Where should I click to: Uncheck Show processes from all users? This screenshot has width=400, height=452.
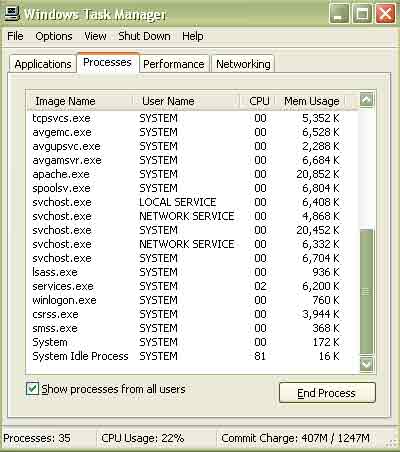pyautogui.click(x=32, y=389)
